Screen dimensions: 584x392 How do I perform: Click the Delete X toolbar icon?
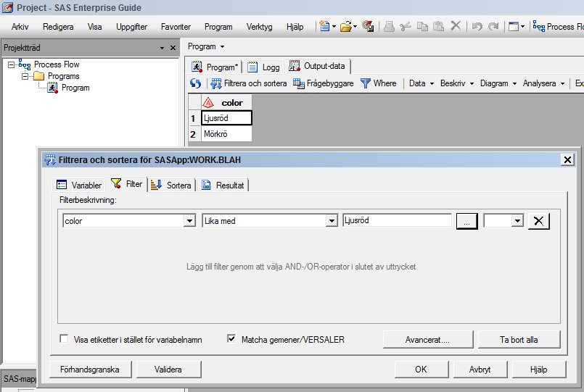click(456, 26)
